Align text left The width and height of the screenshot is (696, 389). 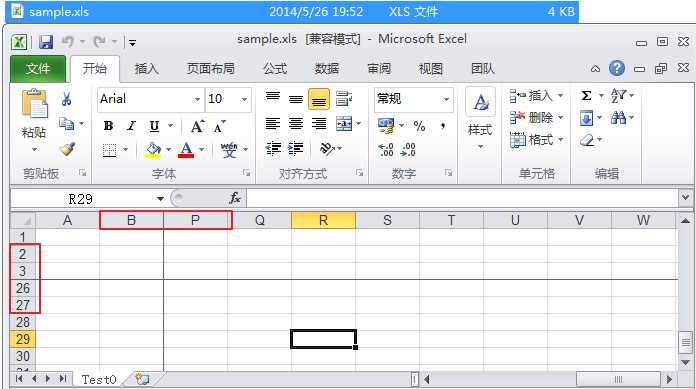[273, 123]
